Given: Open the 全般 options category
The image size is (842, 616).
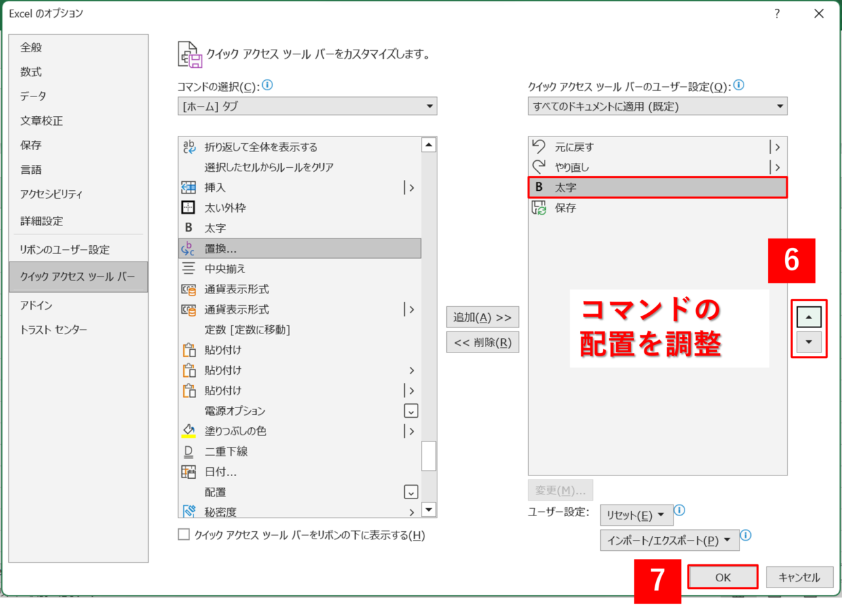Looking at the screenshot, I should point(79,48).
